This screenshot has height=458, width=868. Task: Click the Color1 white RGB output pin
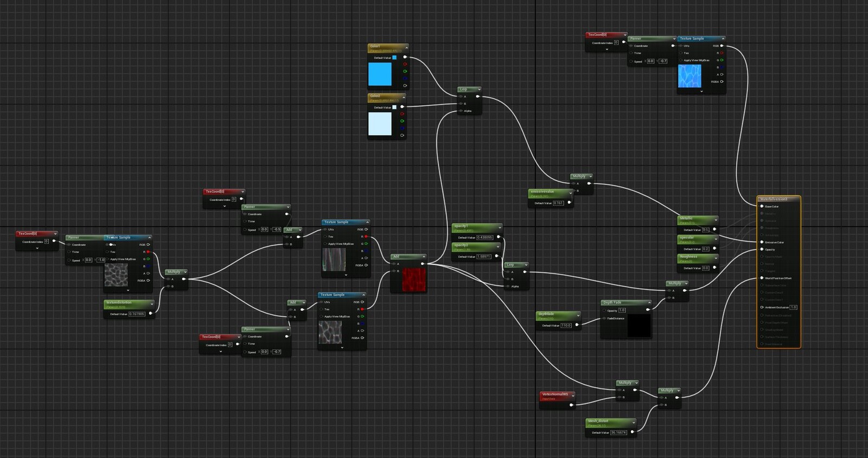coord(405,57)
